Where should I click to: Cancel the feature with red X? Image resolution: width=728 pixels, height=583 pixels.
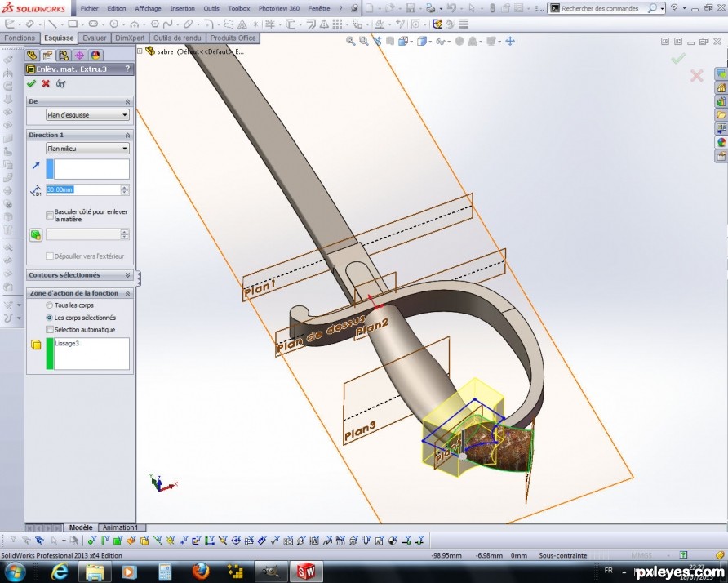click(x=46, y=83)
